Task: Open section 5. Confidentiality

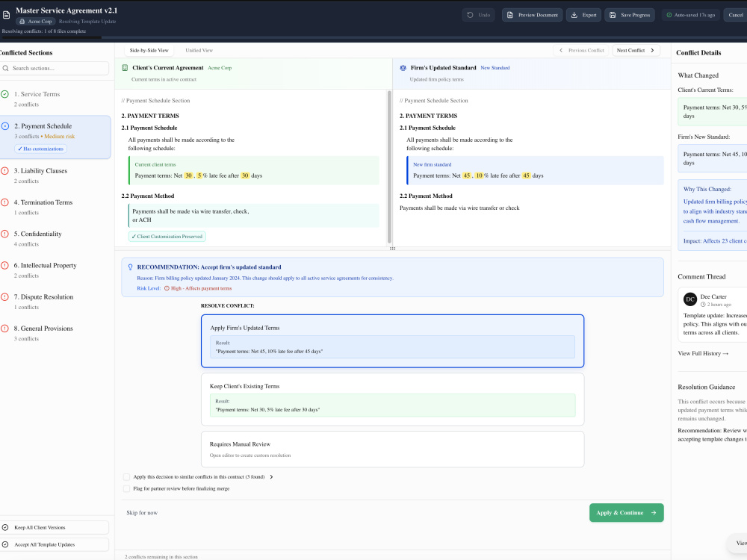Action: 55,239
